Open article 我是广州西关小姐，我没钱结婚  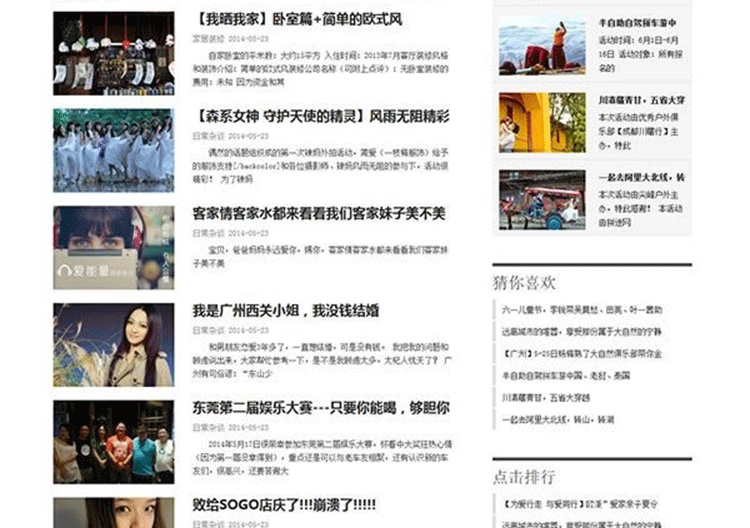(286, 311)
